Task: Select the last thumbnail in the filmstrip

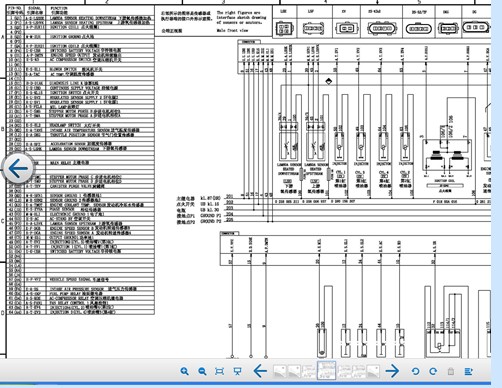Action: 373,371
